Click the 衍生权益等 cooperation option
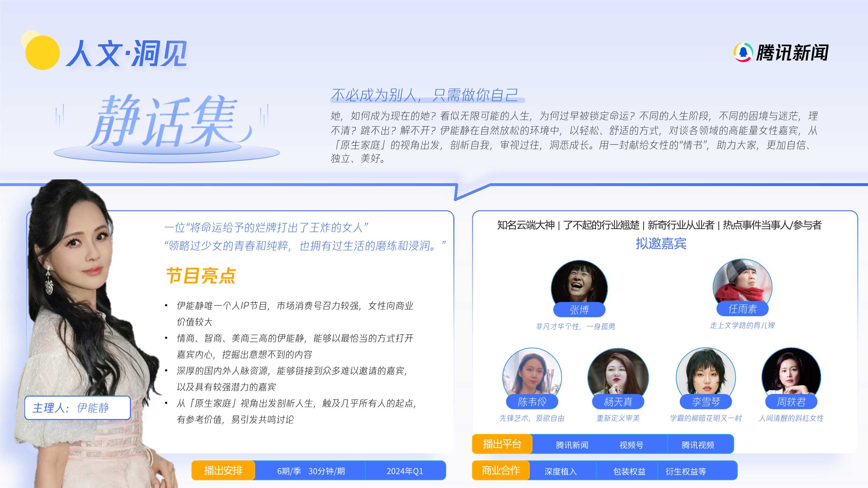This screenshot has height=488, width=868. click(x=684, y=471)
